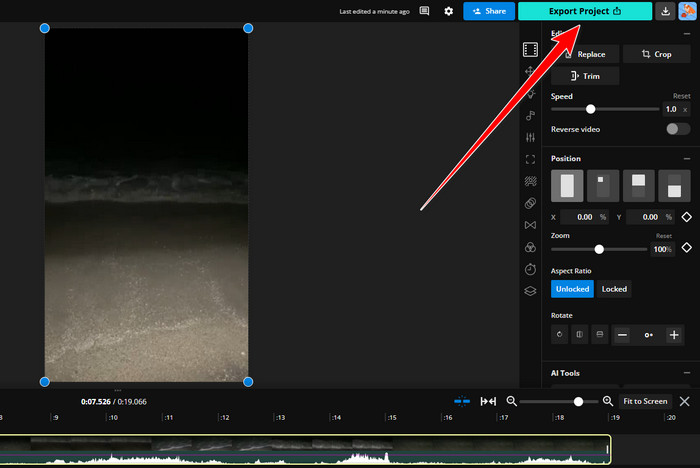
Task: Click the split clip icon on timeline
Action: 462,401
